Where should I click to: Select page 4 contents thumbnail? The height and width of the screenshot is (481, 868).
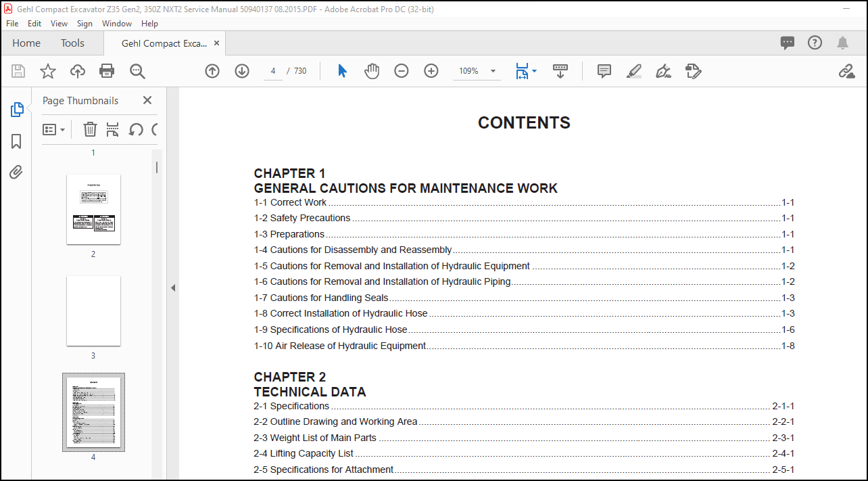[93, 412]
